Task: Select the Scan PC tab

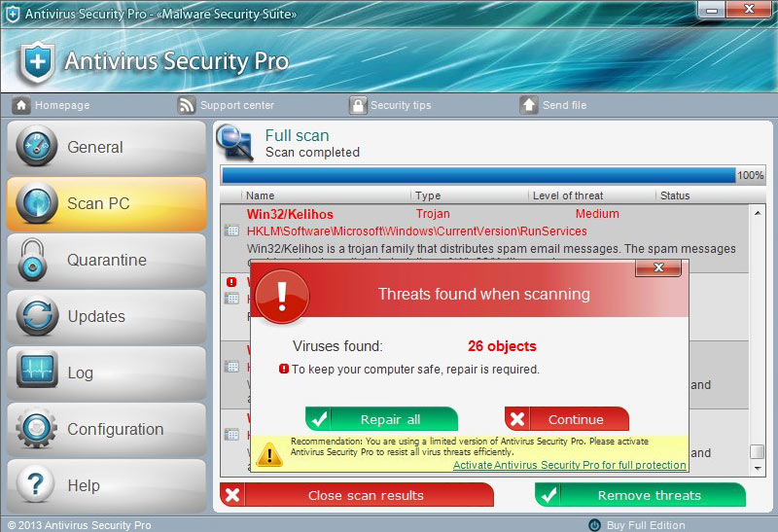Action: (107, 203)
